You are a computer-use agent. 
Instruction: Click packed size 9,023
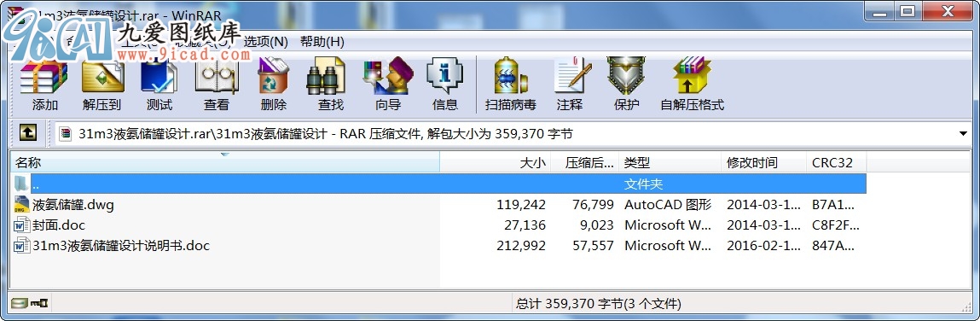coord(596,225)
